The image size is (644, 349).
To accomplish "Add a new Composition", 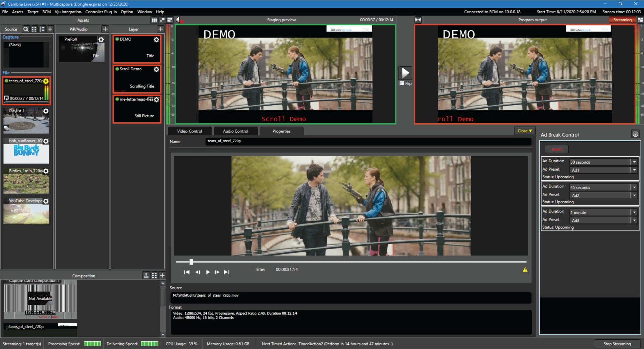I will (162, 276).
